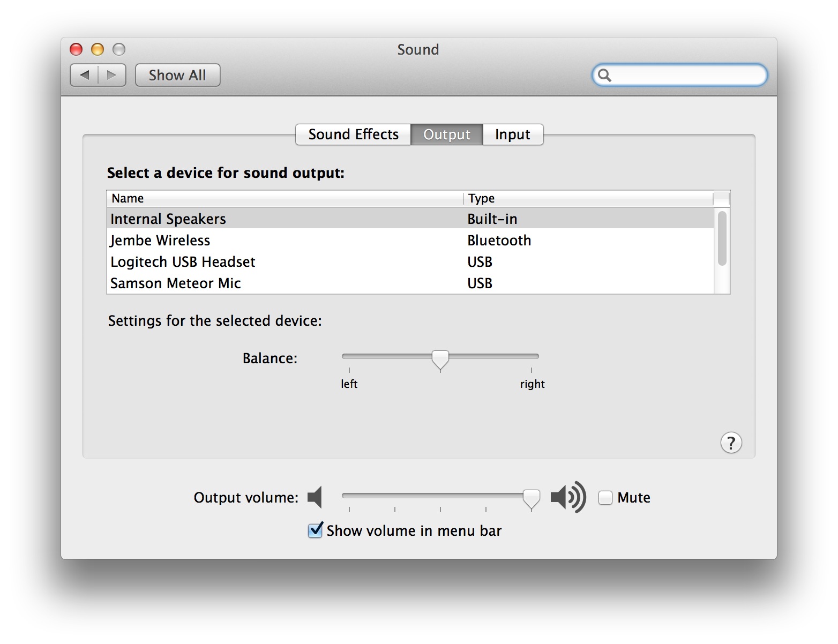Click the Name column header
This screenshot has height=644, width=838.
[285, 198]
